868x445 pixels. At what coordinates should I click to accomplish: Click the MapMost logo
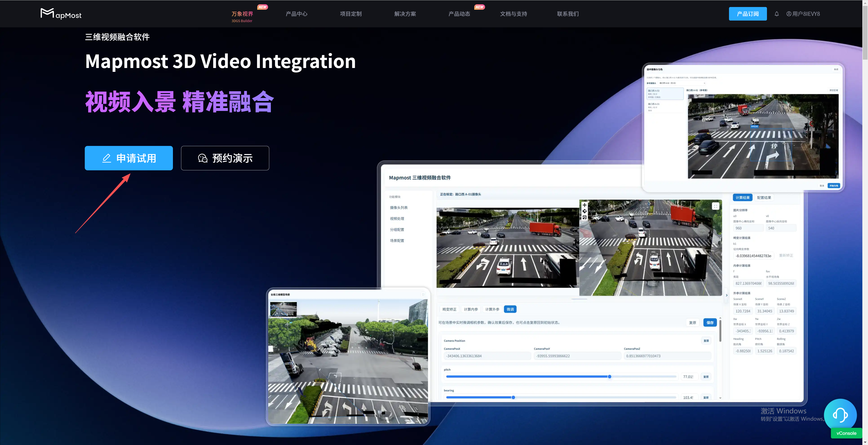click(x=61, y=14)
